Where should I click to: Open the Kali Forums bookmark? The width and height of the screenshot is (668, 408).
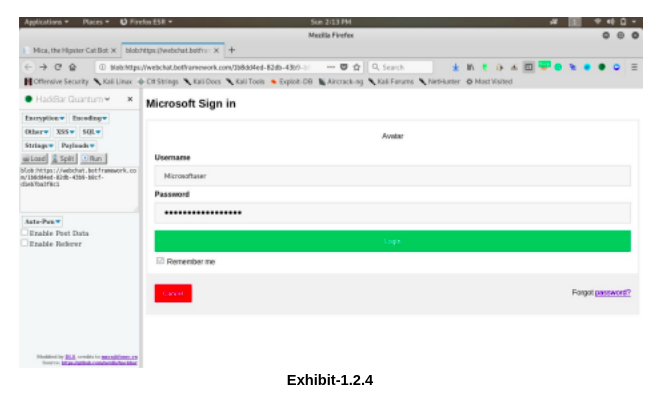pyautogui.click(x=391, y=81)
